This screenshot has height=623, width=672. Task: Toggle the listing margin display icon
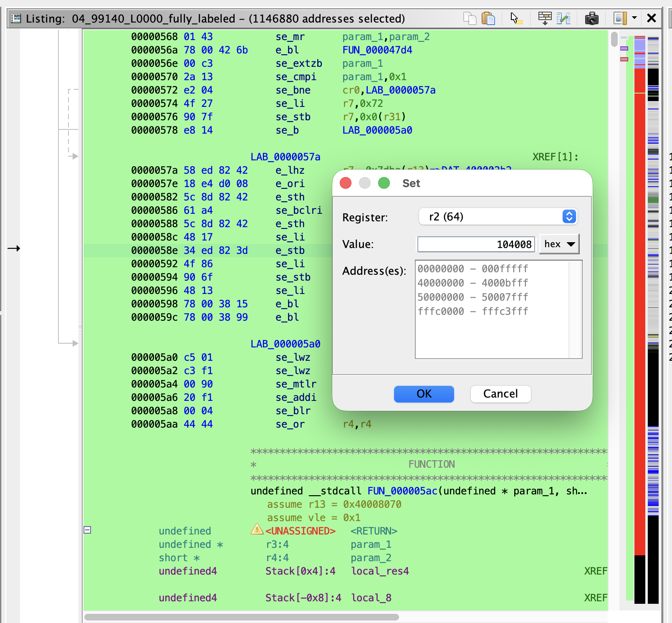pyautogui.click(x=620, y=18)
